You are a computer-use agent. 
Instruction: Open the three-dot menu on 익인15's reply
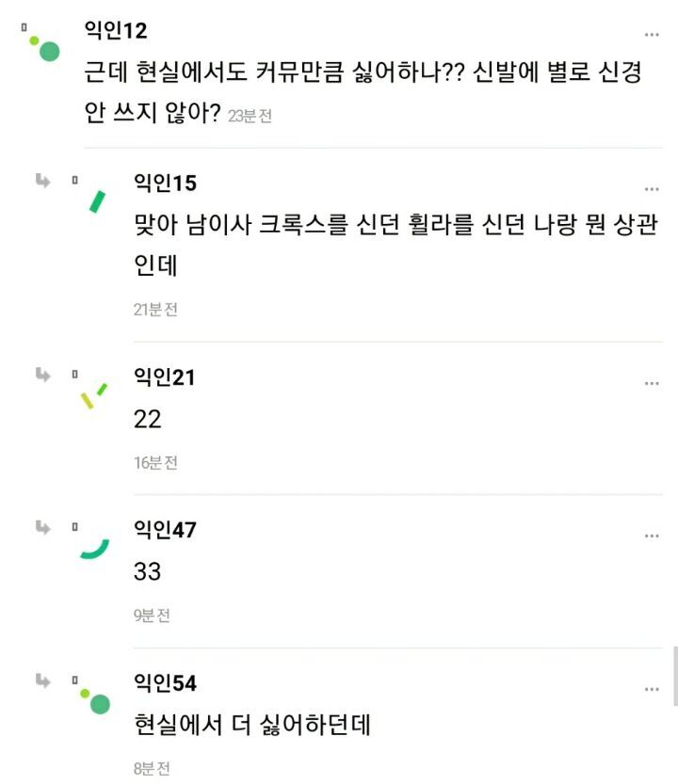652,189
